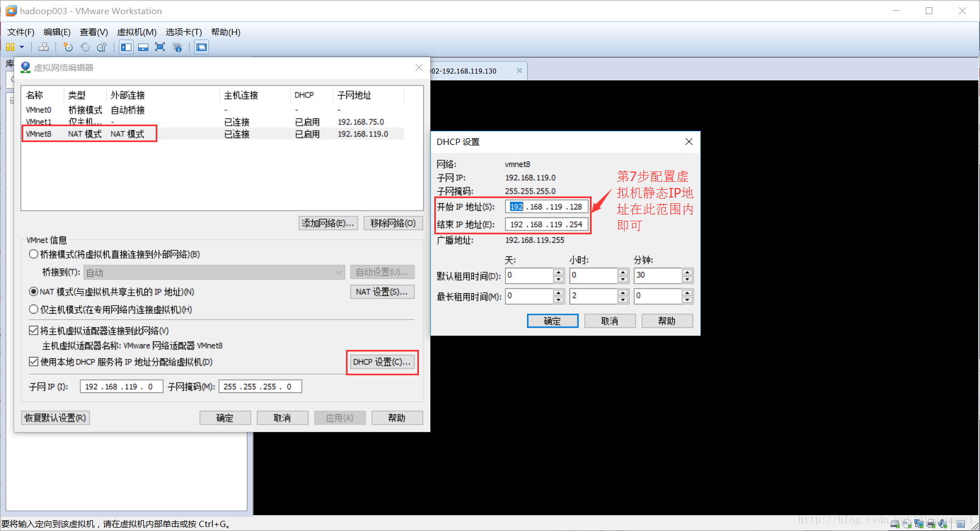Toggle the thumbnail bar toolbar icon
980x531 pixels.
coord(143,47)
